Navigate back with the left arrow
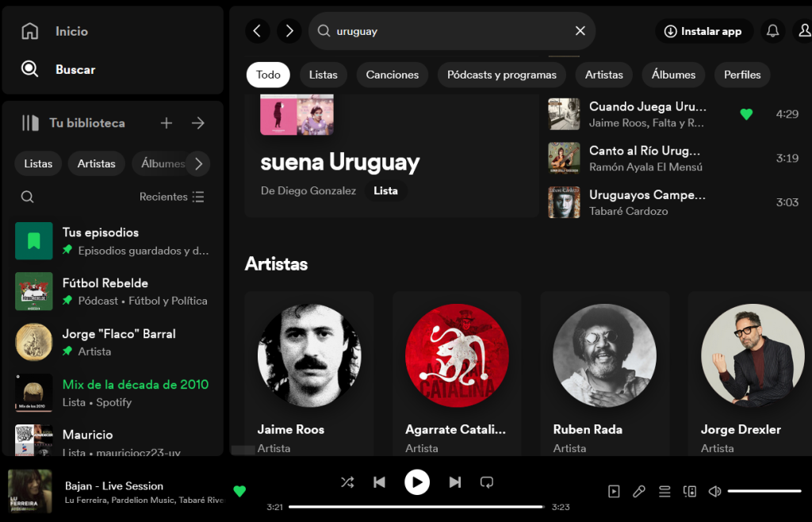812x522 pixels. [x=257, y=31]
